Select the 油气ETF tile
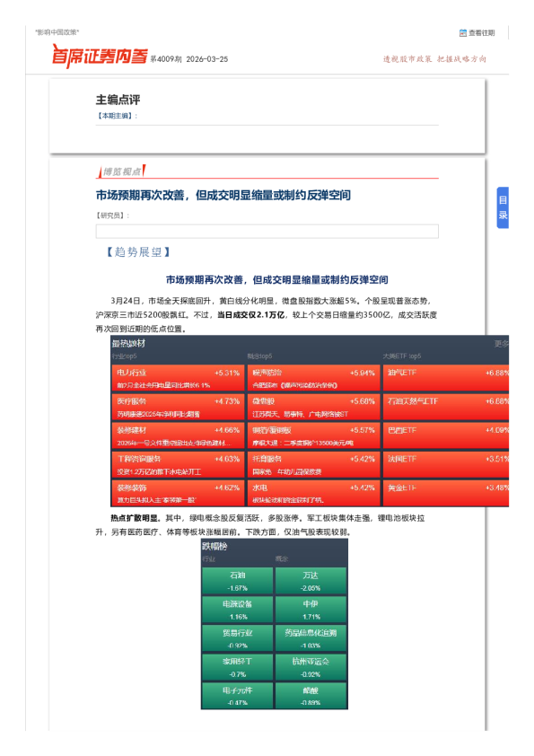Image resolution: width=534 pixels, height=756 pixels. click(446, 378)
